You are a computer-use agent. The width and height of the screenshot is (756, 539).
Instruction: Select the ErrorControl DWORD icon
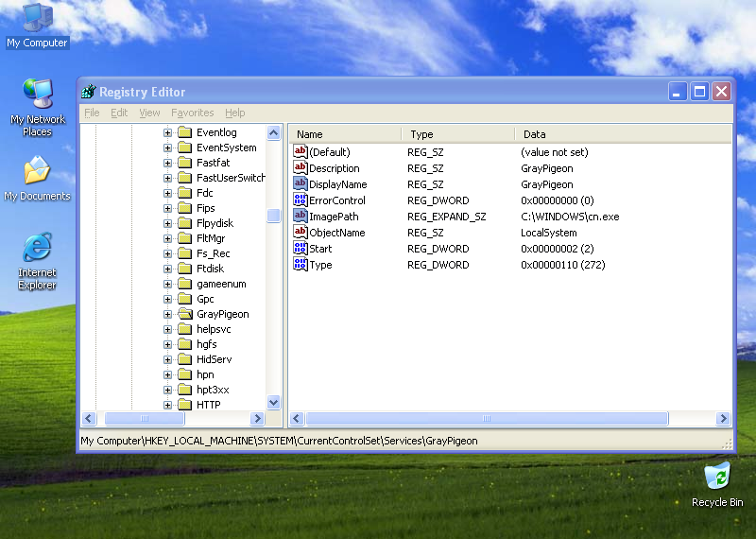pyautogui.click(x=300, y=200)
